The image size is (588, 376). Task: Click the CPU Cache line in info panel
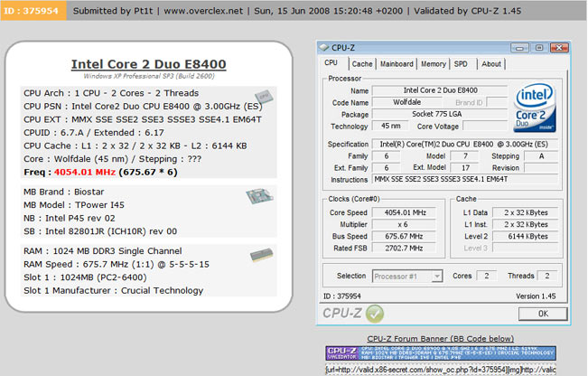135,146
